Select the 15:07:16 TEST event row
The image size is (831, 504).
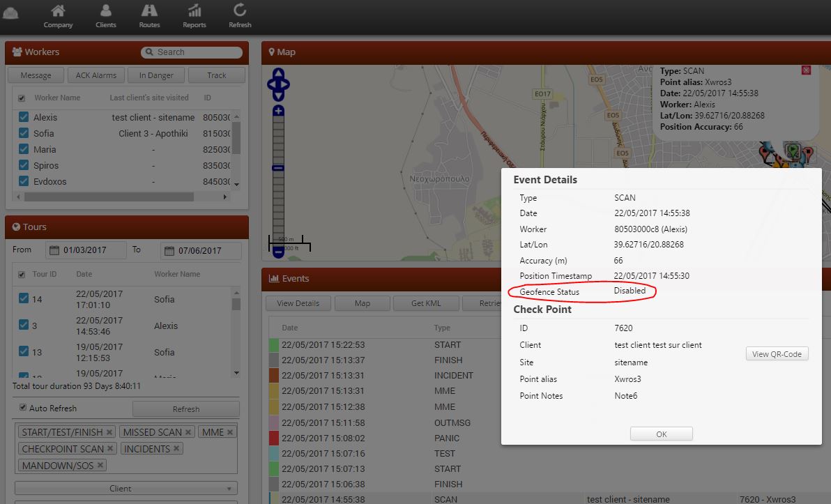click(386, 454)
